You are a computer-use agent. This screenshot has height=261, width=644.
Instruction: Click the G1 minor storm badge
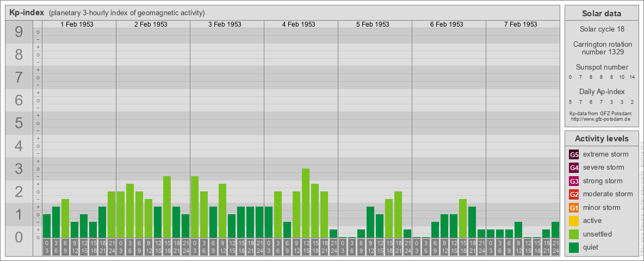[x=574, y=208]
